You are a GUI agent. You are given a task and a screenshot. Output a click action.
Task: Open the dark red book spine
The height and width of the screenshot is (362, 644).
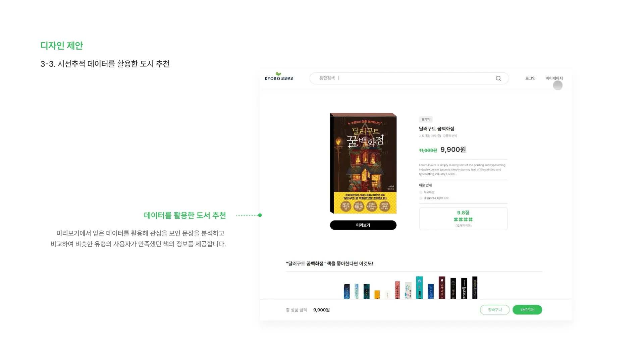coord(442,288)
